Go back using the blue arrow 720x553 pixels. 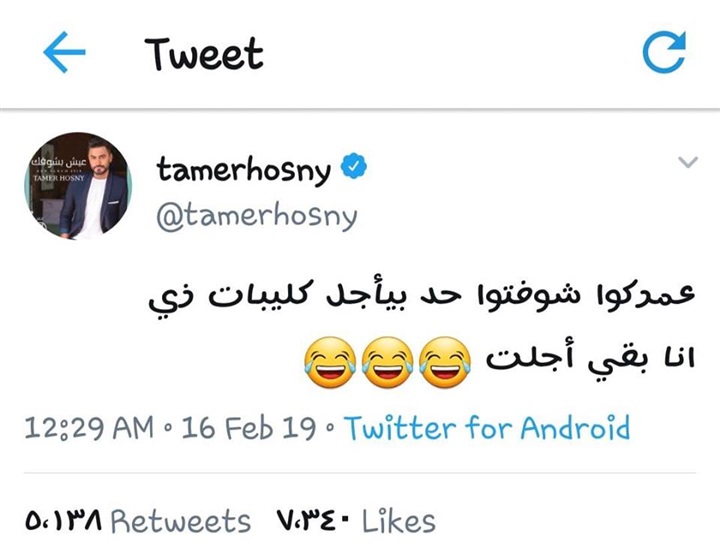click(64, 52)
